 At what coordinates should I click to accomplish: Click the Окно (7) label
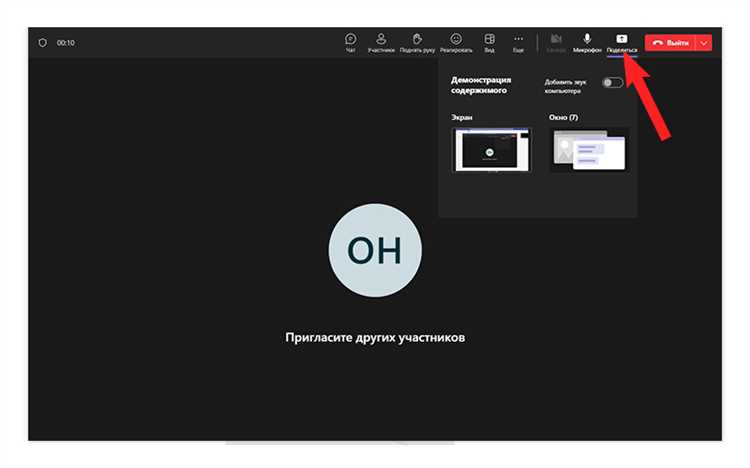pyautogui.click(x=563, y=117)
